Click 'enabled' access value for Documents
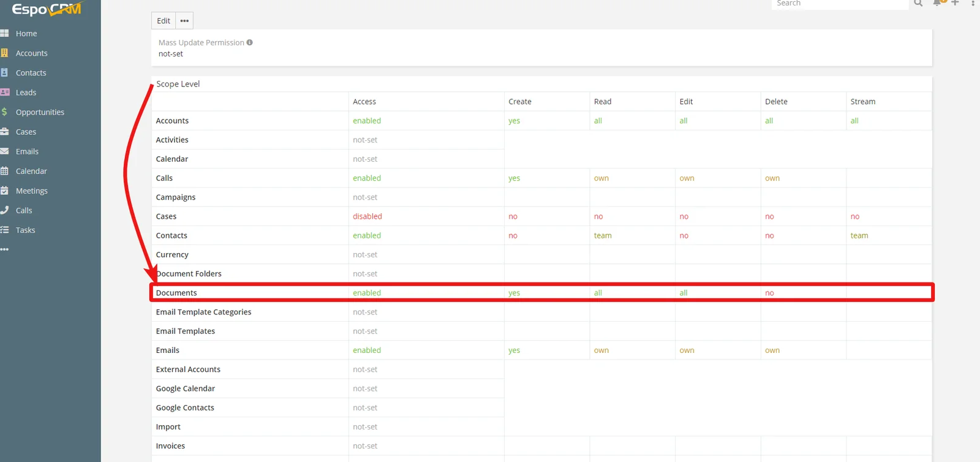 pos(367,293)
